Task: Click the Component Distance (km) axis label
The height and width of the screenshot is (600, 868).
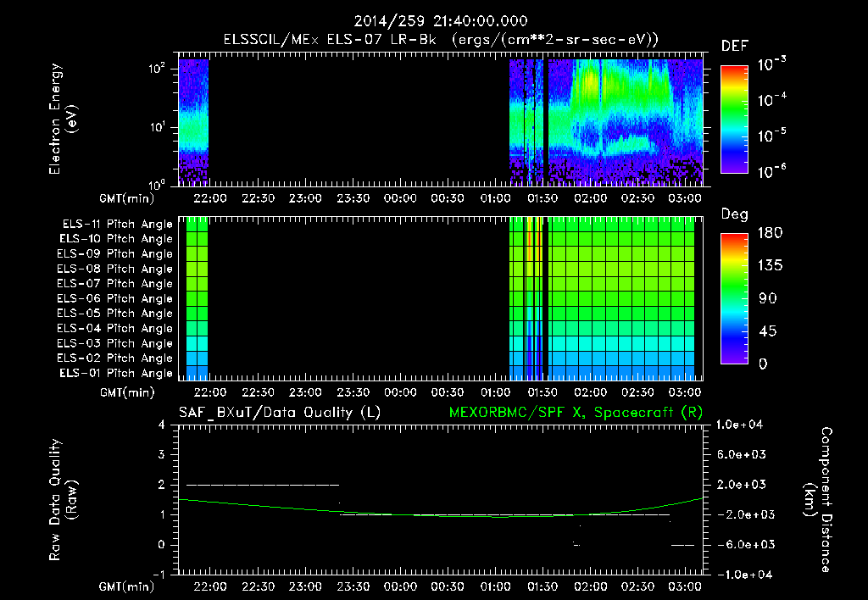Action: [818, 499]
